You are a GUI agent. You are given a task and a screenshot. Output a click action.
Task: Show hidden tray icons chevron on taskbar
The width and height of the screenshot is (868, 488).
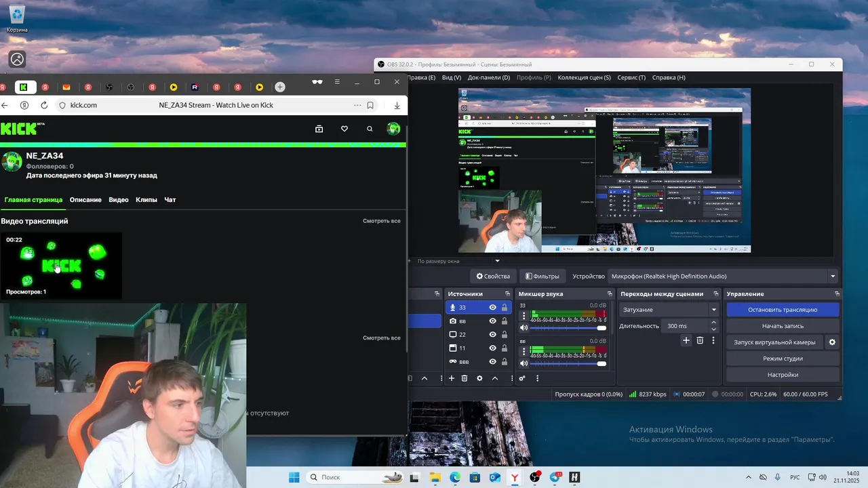click(749, 477)
